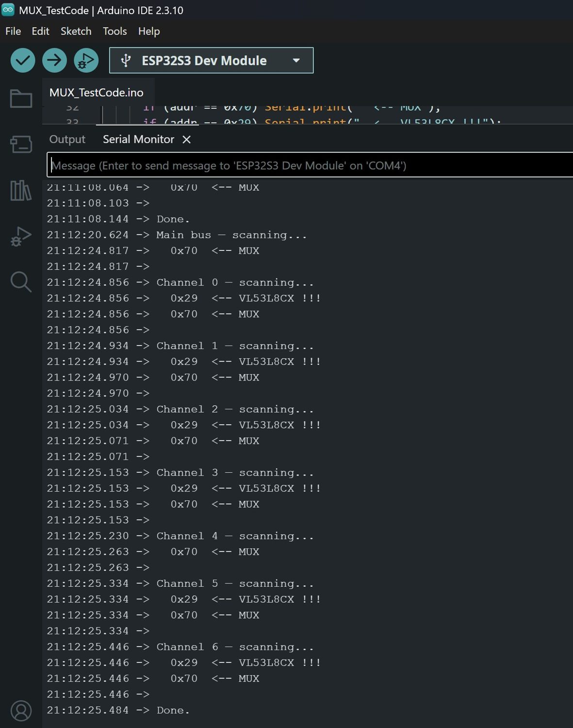Click the final 'Done.' line at 21:12:25.484

(x=118, y=710)
